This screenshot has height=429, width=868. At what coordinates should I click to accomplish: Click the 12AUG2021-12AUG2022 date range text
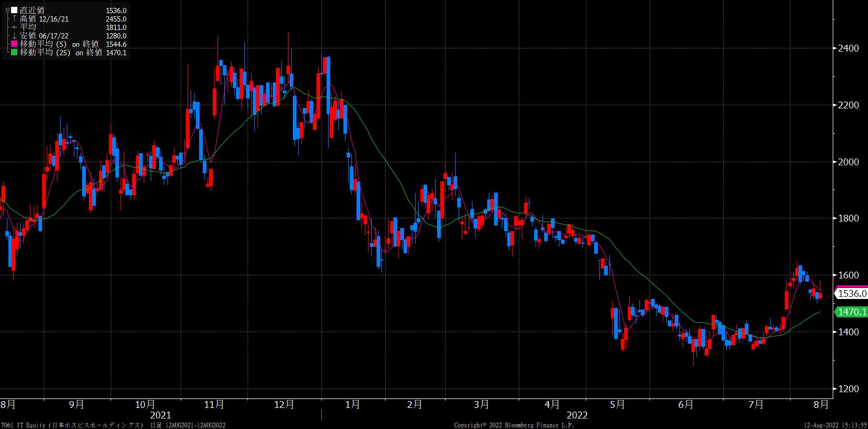pyautogui.click(x=195, y=425)
